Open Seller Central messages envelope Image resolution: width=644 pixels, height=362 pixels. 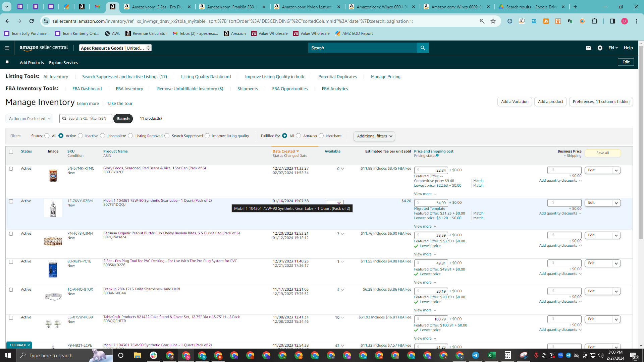click(x=588, y=48)
